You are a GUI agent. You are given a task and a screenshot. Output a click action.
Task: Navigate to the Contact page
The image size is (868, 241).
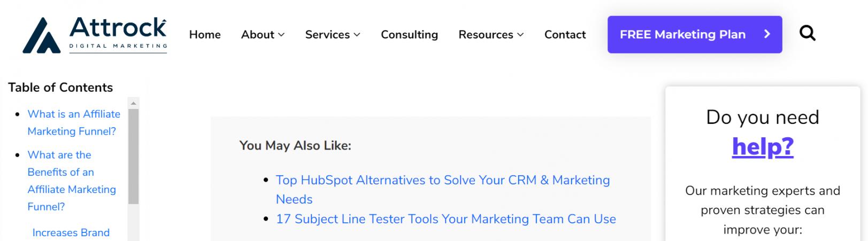pos(565,35)
